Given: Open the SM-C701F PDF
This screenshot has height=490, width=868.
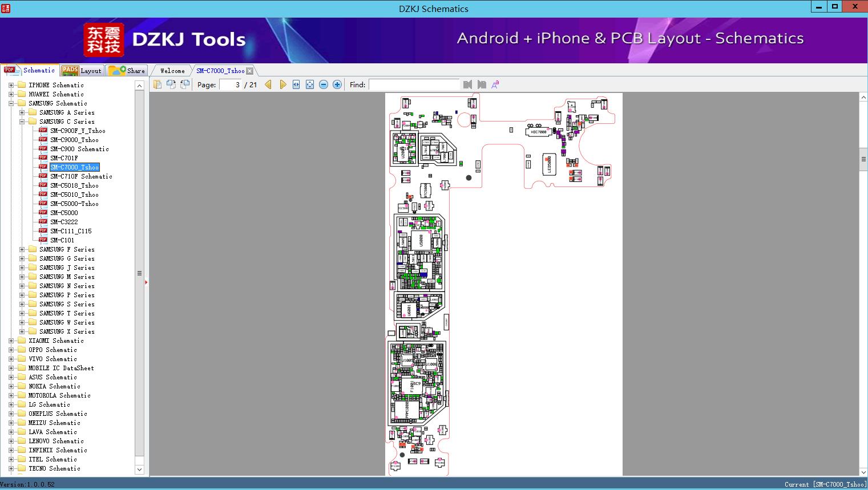Looking at the screenshot, I should [x=64, y=158].
